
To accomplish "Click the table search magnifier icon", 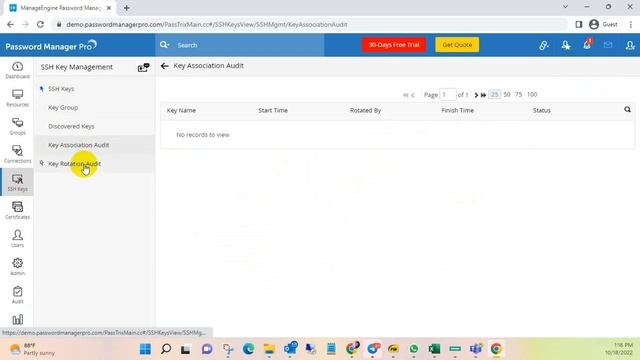I will pyautogui.click(x=627, y=109).
